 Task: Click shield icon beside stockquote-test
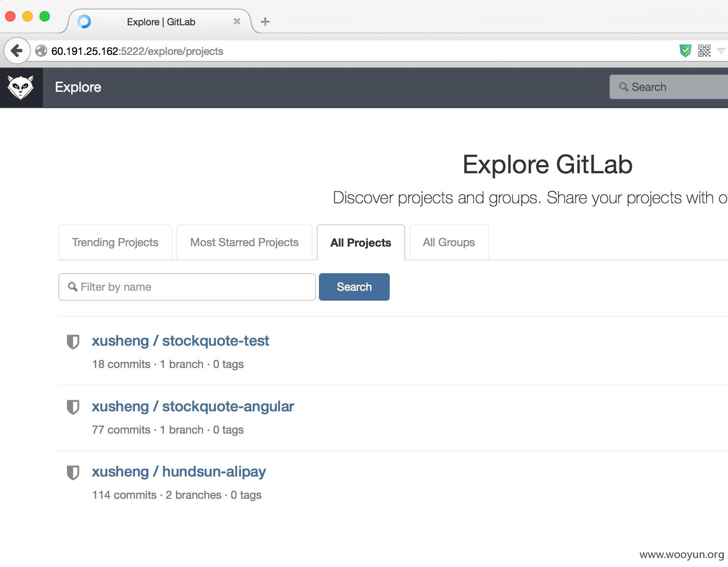pyautogui.click(x=73, y=342)
